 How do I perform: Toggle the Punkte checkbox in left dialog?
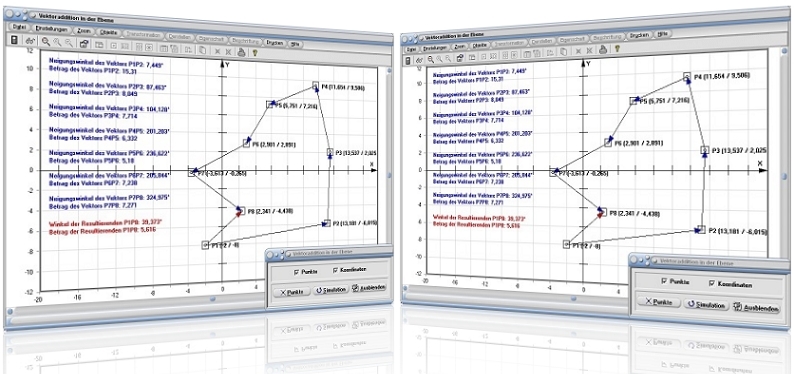297,272
